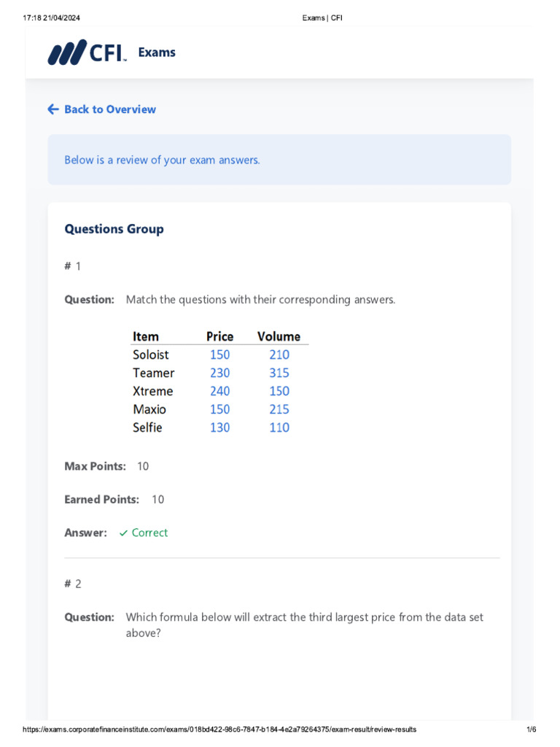560x747 pixels.
Task: Click Xtreme's price value 240
Action: [x=219, y=391]
